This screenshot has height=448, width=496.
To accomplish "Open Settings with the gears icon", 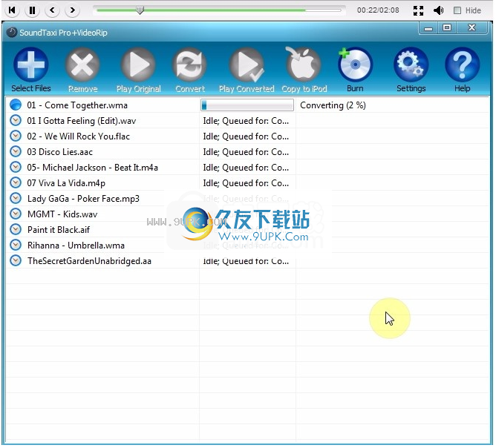I will pyautogui.click(x=411, y=65).
